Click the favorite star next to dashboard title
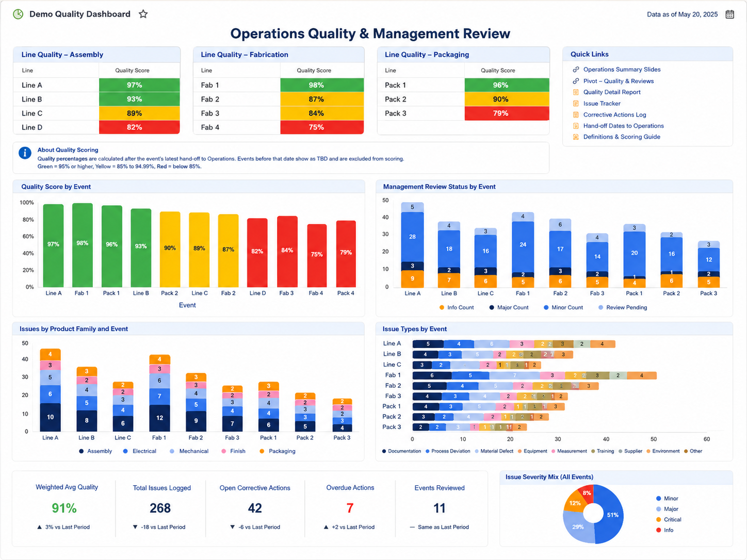 click(x=143, y=14)
